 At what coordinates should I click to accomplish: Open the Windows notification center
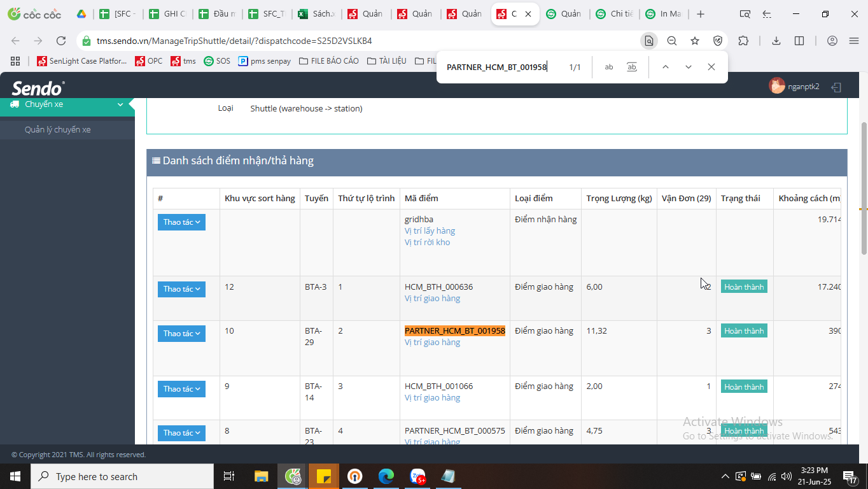850,476
